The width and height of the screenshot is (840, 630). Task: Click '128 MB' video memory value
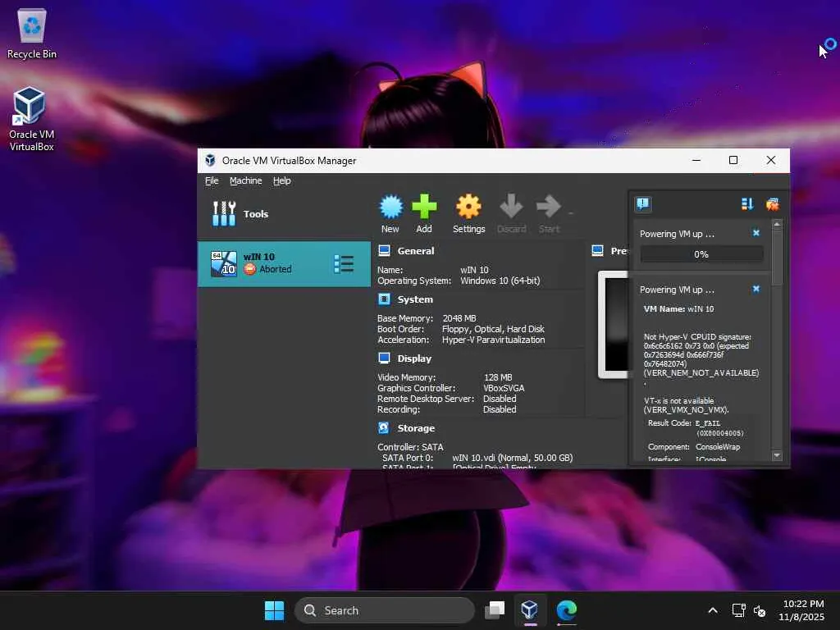click(498, 377)
